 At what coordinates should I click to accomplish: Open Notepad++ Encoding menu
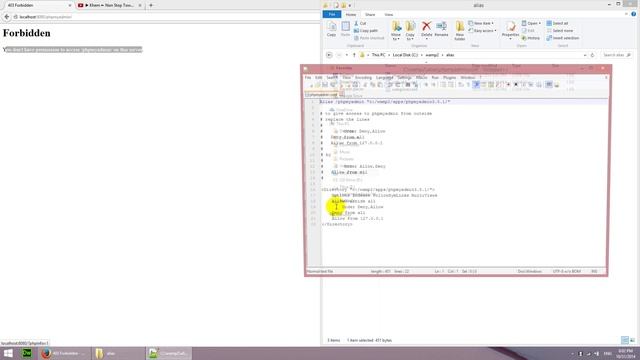[x=363, y=78]
